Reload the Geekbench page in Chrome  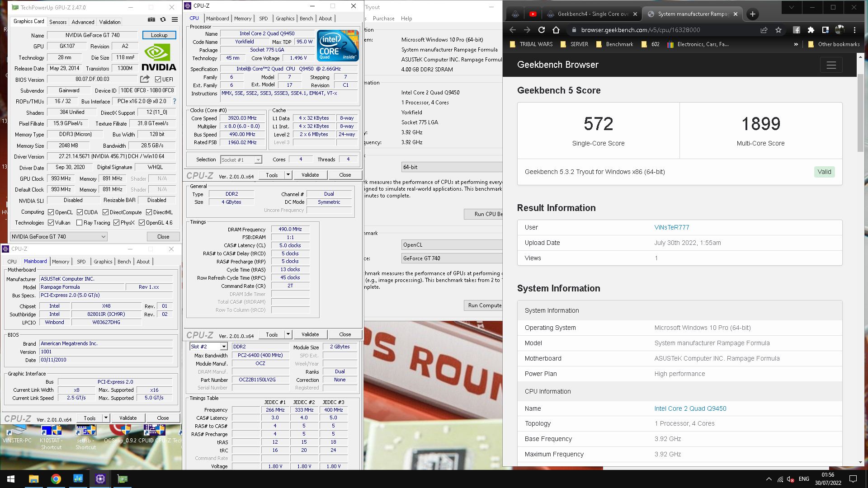click(542, 30)
